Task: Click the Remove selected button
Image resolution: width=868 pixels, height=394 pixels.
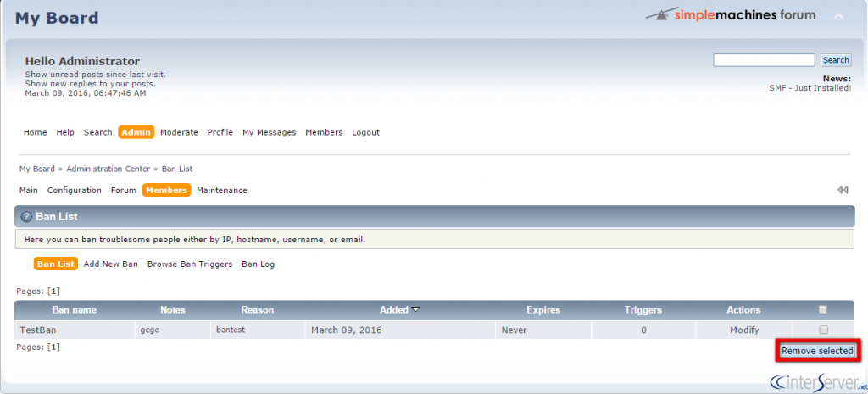Action: (x=817, y=351)
